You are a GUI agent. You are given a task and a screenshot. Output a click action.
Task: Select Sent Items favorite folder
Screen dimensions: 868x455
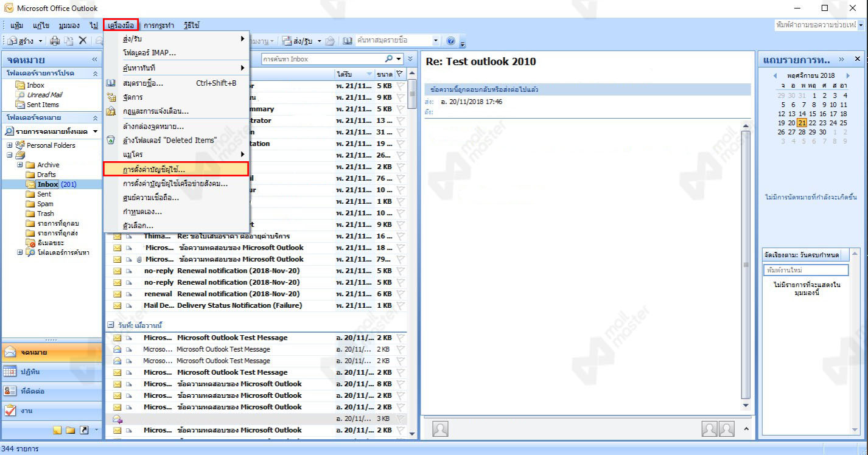(42, 105)
